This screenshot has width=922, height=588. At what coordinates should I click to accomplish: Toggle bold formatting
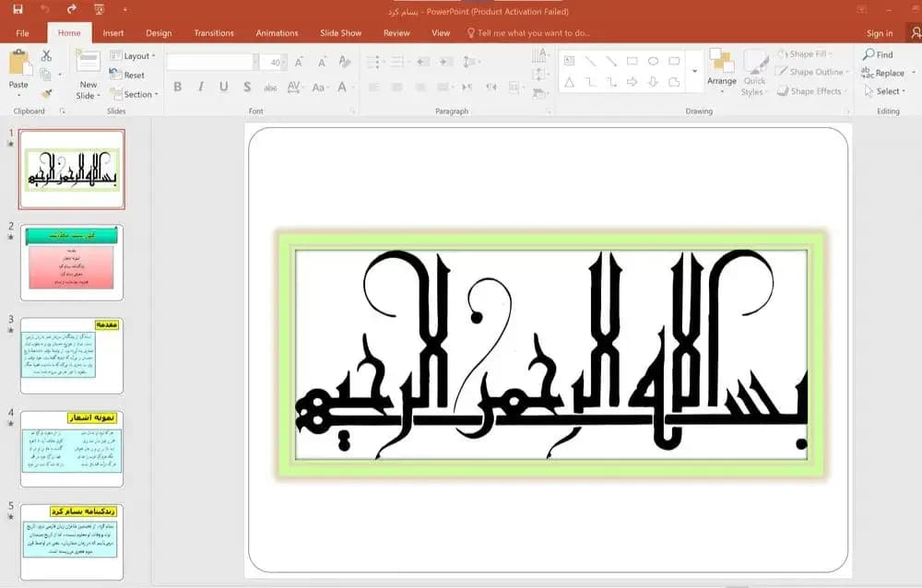[x=178, y=87]
